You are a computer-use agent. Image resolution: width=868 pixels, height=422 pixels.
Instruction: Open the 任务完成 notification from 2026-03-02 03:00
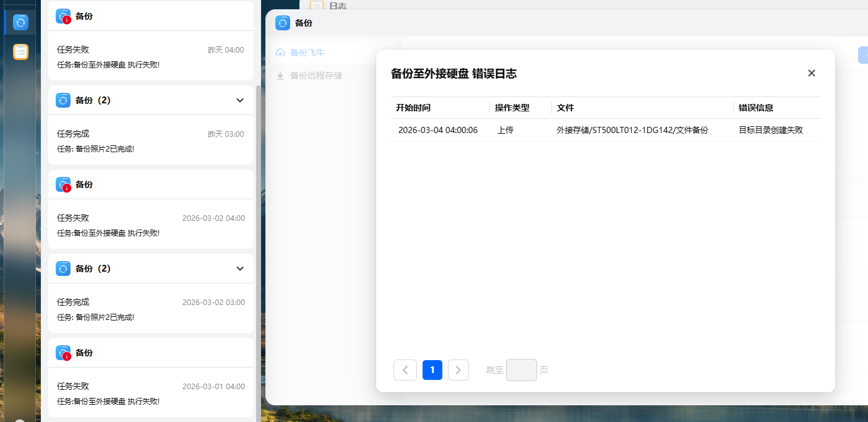coord(151,308)
